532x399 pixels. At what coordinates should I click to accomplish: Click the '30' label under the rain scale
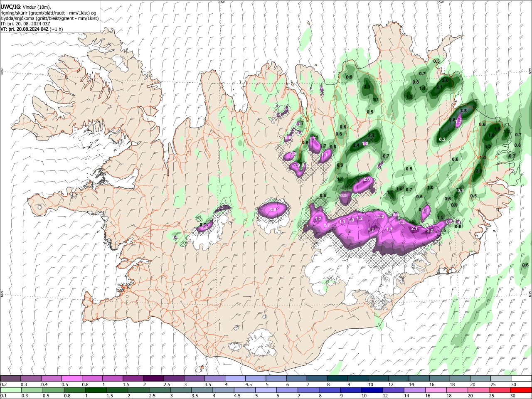pos(512,396)
